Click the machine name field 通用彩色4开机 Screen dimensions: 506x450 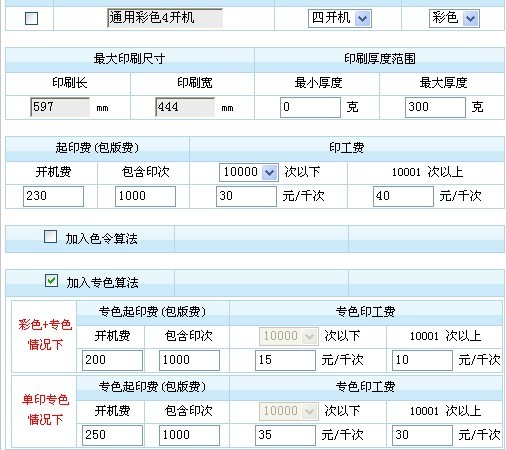(x=165, y=18)
